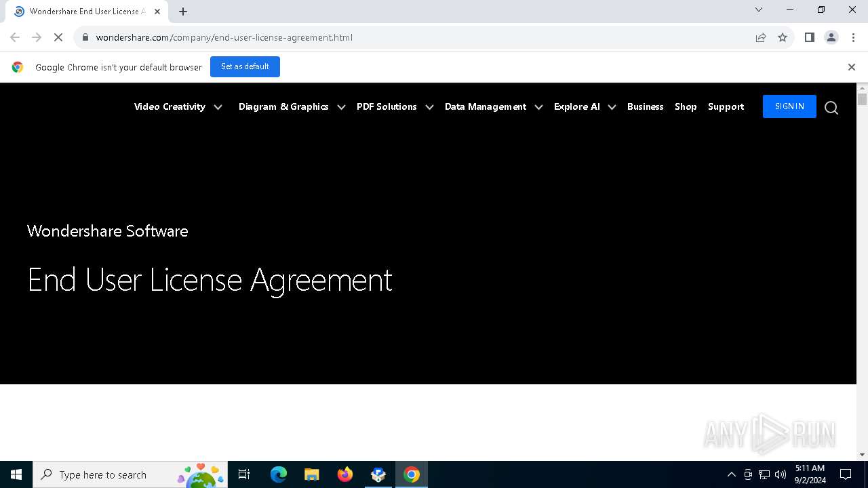Open Chrome side panel icon
Screen dimensions: 868x488
point(809,37)
